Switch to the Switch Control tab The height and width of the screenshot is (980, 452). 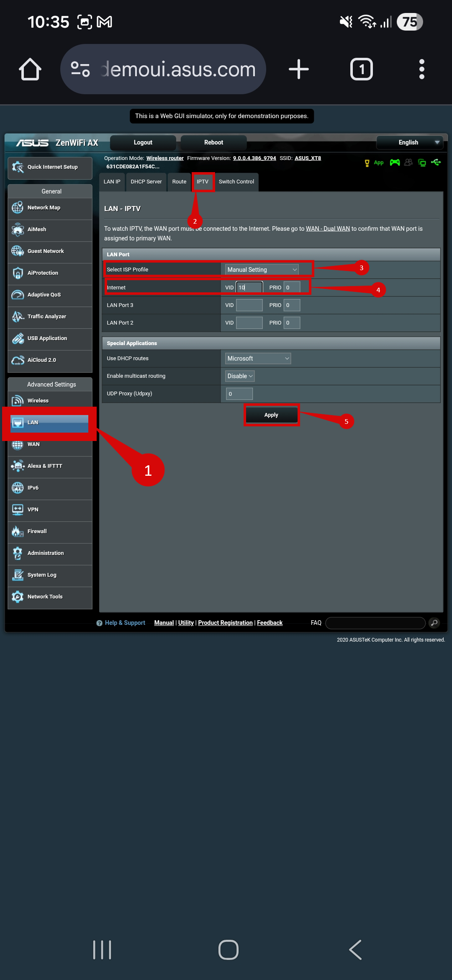pyautogui.click(x=236, y=182)
